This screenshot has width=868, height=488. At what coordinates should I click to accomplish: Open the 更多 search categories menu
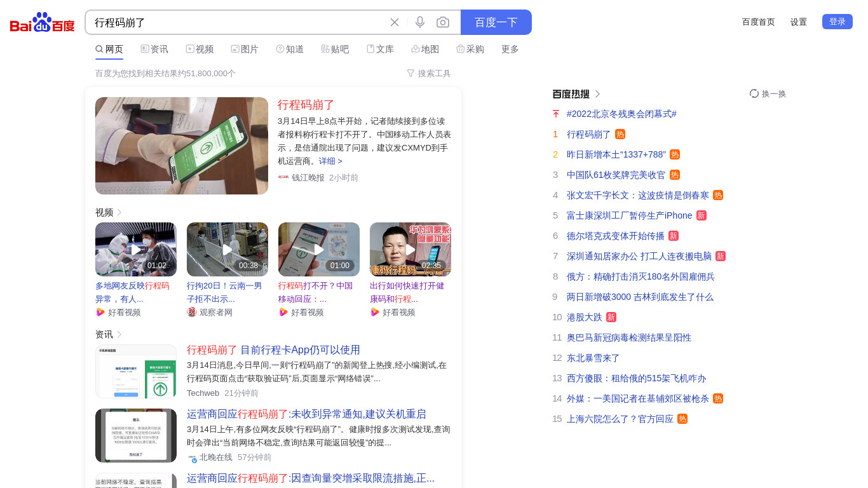(510, 49)
